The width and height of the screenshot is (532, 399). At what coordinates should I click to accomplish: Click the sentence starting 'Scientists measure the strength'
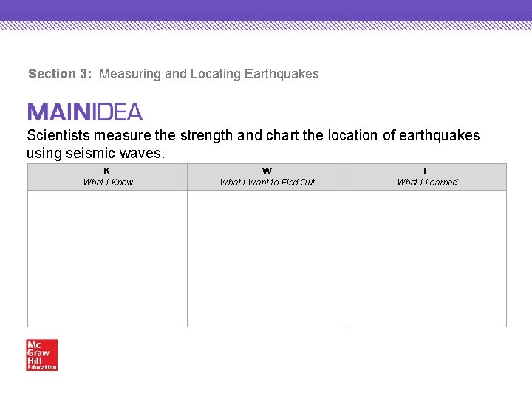pos(253,136)
